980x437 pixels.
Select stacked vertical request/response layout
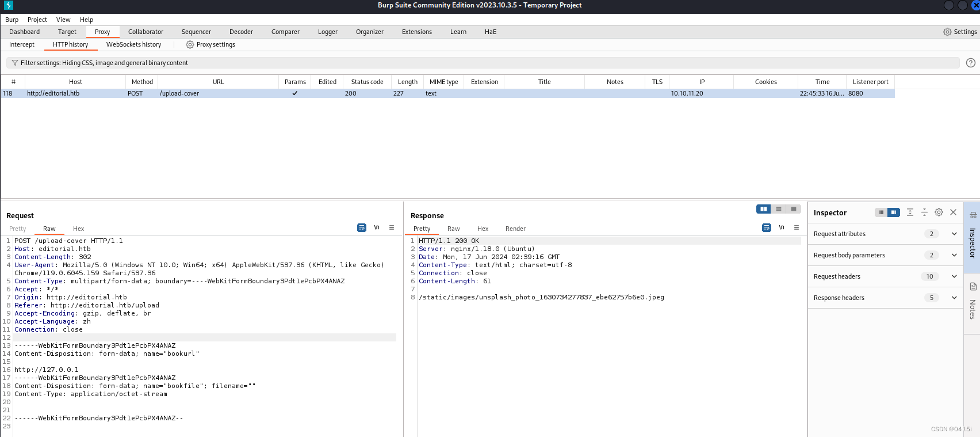(779, 209)
